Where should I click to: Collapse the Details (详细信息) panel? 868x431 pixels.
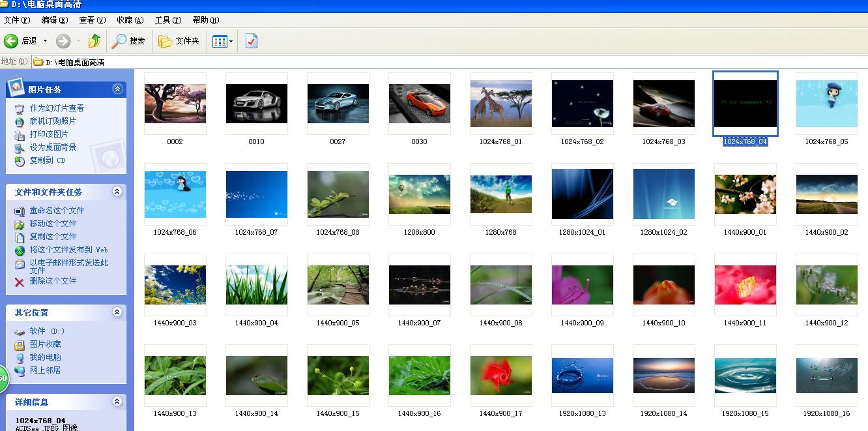[117, 402]
